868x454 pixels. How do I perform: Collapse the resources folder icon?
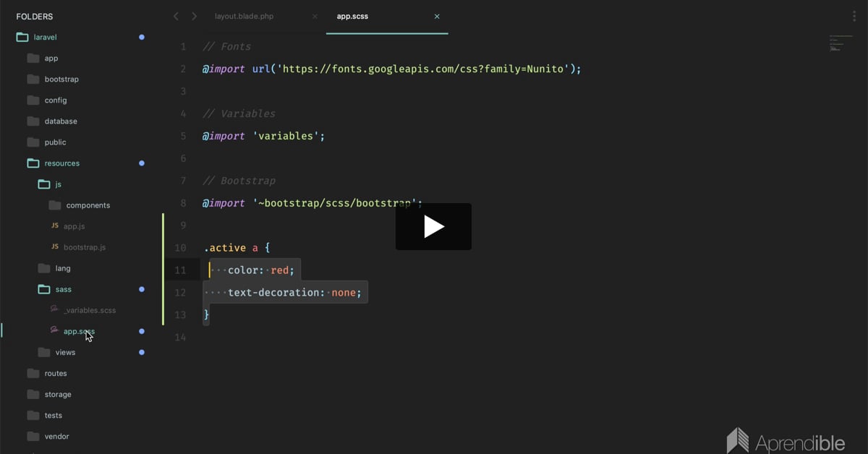click(33, 163)
